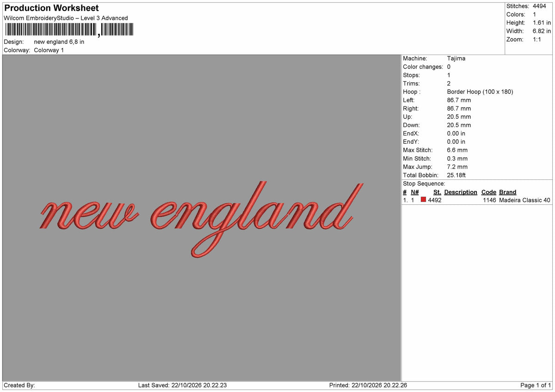Select the Min Stitch value '0.3 mm'
This screenshot has height=392, width=555.
click(457, 158)
